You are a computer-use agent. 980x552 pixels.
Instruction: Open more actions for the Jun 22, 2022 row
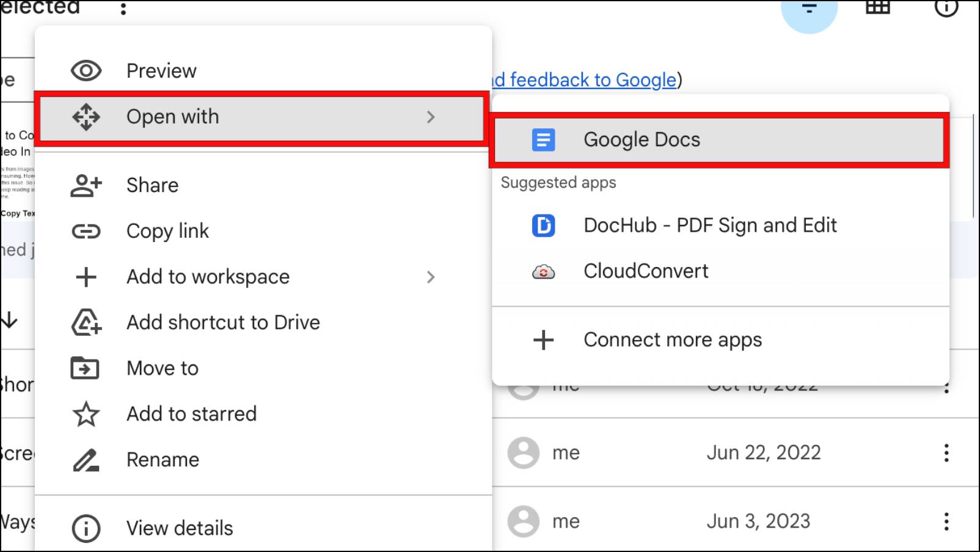pos(946,453)
